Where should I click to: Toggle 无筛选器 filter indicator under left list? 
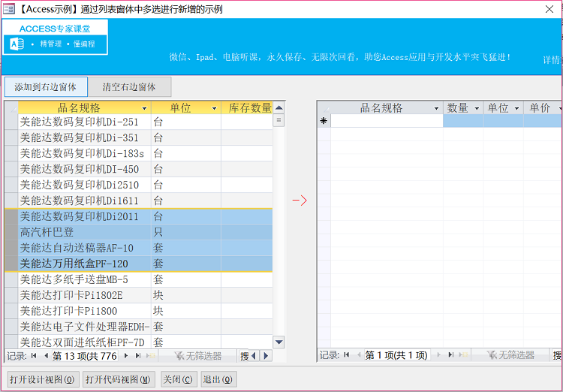(x=198, y=356)
